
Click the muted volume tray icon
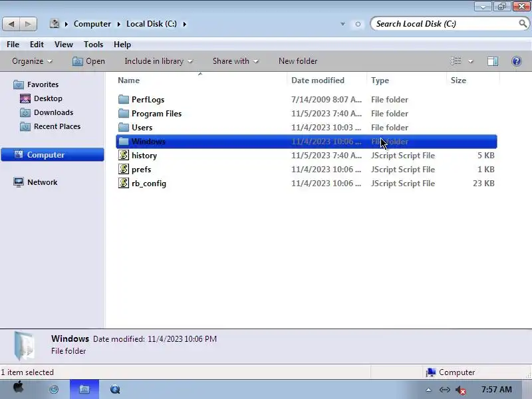coord(460,390)
